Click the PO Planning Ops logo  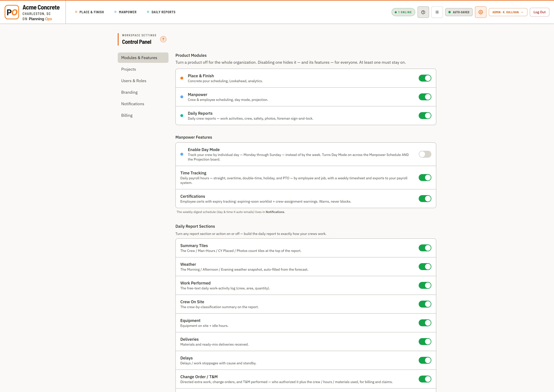[12, 12]
